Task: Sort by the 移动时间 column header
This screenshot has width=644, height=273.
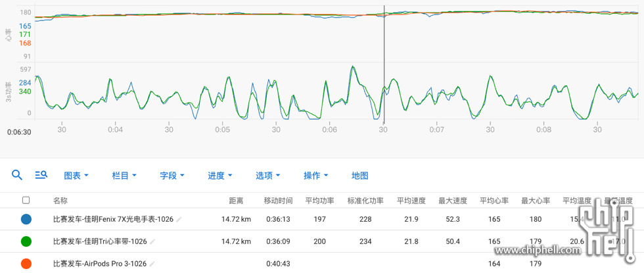Action: 279,201
